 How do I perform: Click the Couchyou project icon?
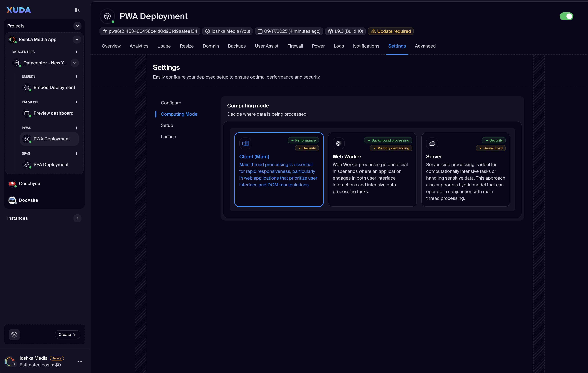(x=12, y=184)
